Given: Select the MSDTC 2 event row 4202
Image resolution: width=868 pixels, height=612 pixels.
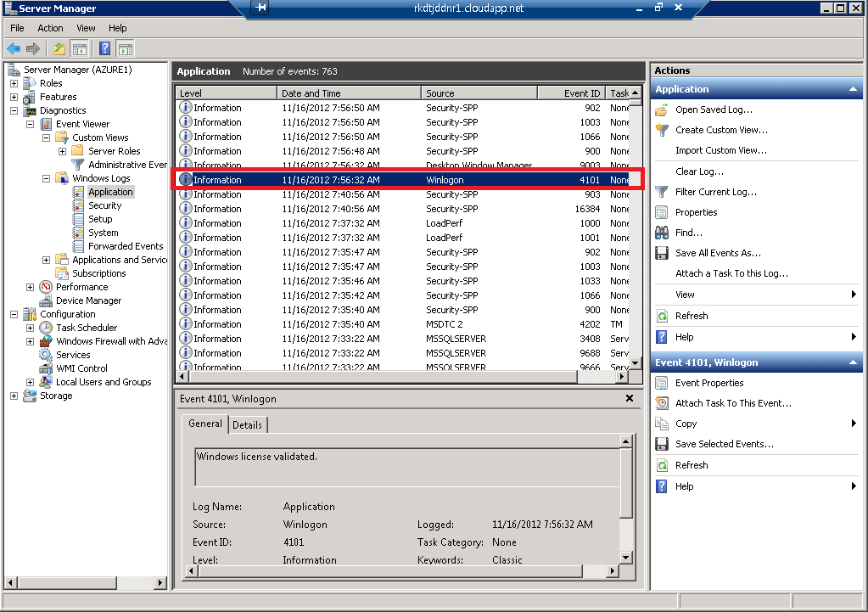Looking at the screenshot, I should [404, 324].
